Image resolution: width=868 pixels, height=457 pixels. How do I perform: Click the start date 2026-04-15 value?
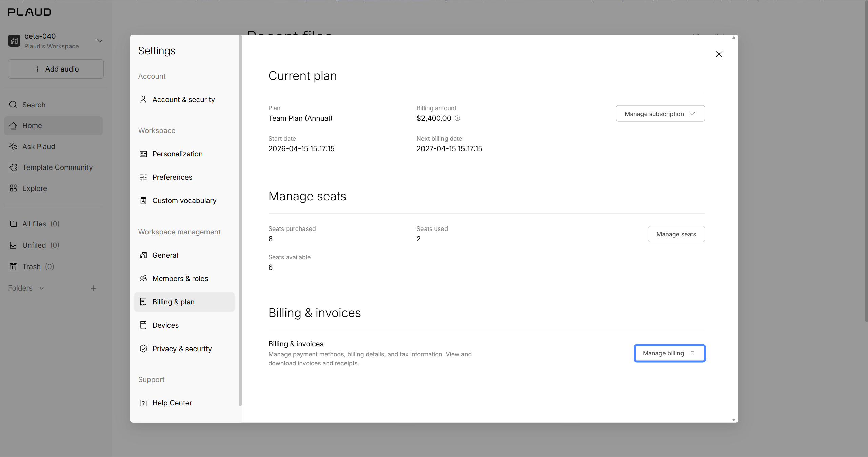(301, 149)
